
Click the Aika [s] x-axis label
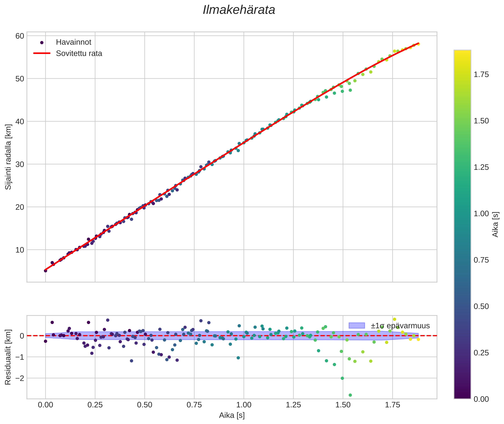click(232, 415)
